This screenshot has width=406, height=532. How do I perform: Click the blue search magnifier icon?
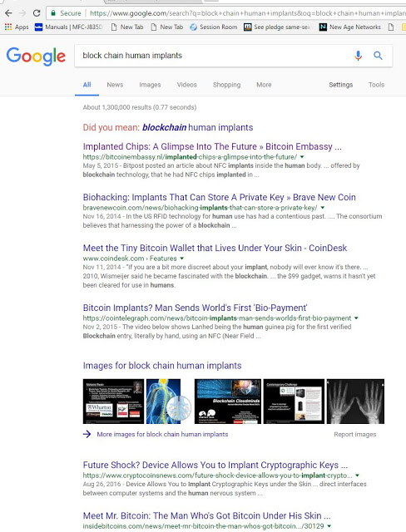coord(378,56)
